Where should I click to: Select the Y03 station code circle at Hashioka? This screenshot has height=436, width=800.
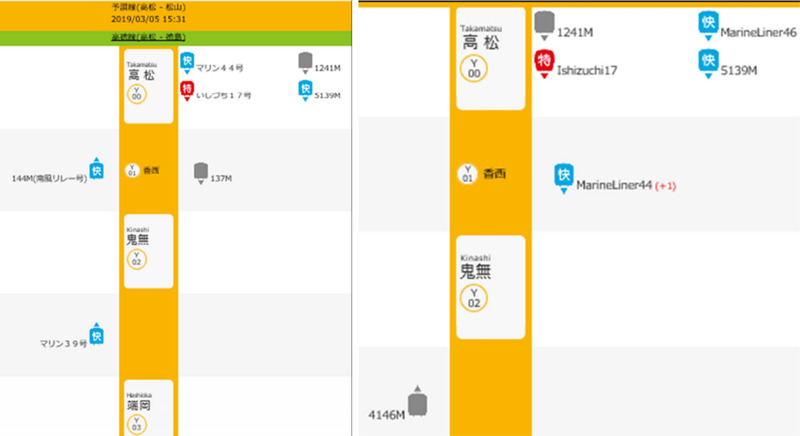point(137,424)
